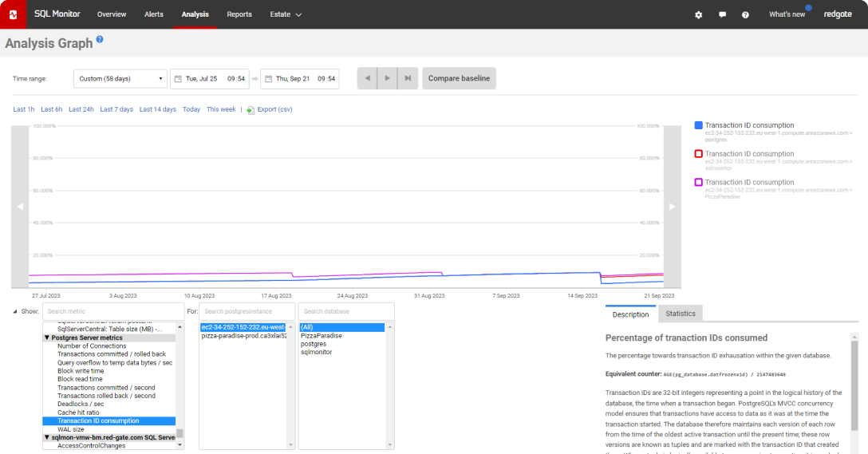The image size is (868, 454).
Task: Select the Last 6h link
Action: pos(52,109)
